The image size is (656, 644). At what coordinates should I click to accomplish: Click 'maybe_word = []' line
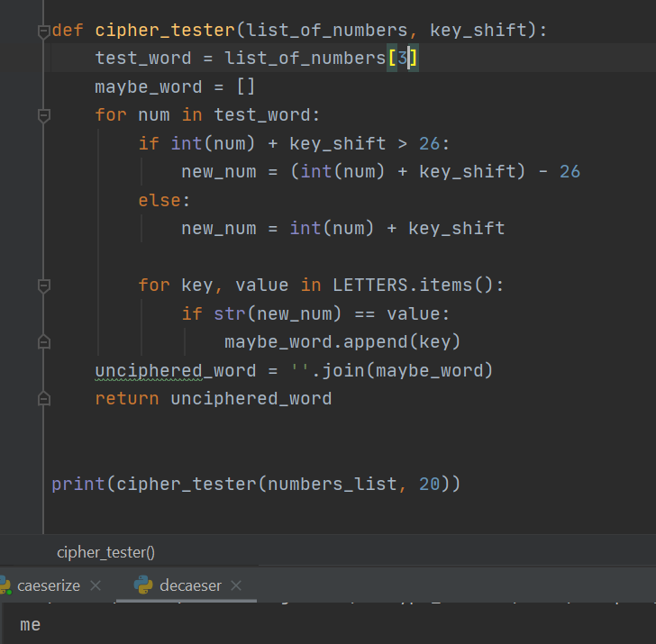click(175, 87)
